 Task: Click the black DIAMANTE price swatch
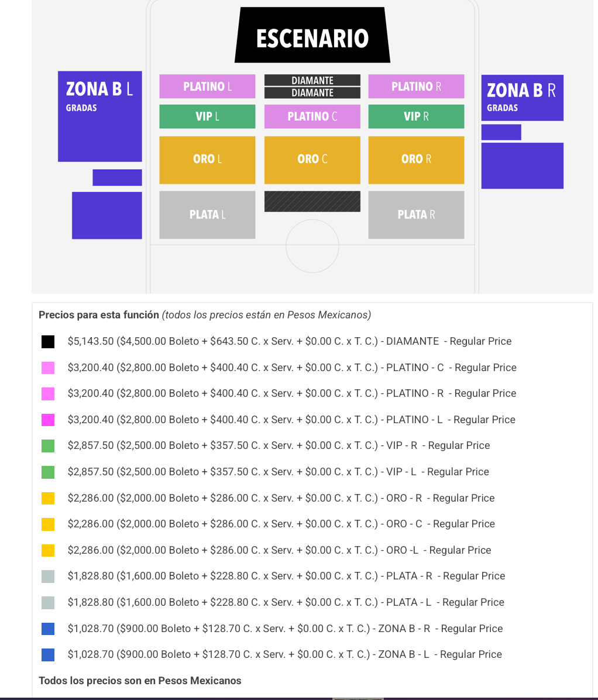point(48,342)
